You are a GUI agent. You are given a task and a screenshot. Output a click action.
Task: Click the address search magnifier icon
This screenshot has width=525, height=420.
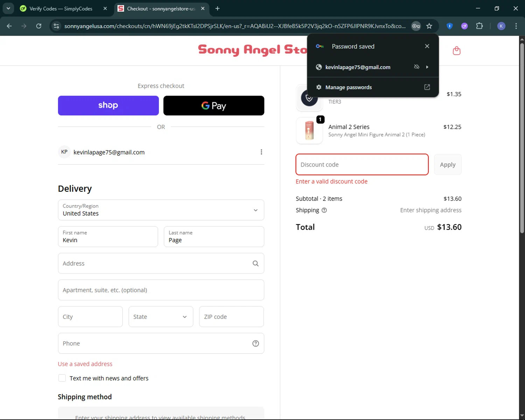pos(255,263)
